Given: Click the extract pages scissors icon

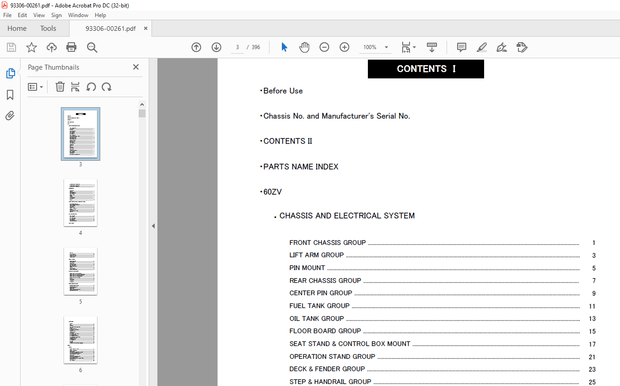Looking at the screenshot, I should pos(75,87).
